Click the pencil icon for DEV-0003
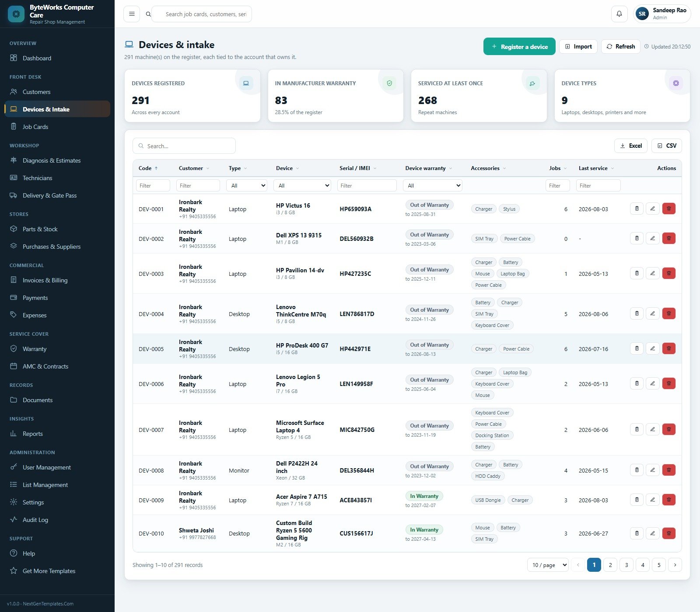The width and height of the screenshot is (700, 612). [x=652, y=274]
